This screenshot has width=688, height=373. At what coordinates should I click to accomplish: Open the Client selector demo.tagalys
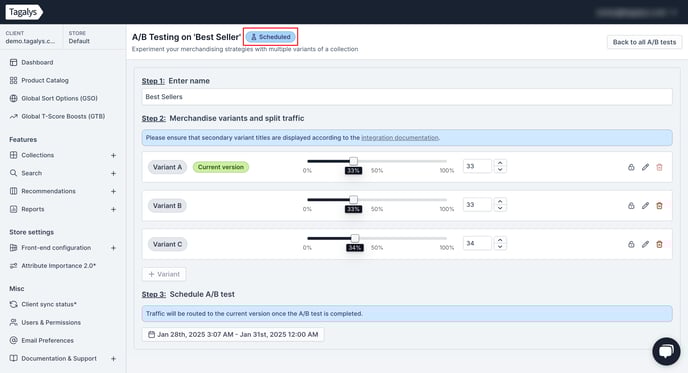(31, 37)
